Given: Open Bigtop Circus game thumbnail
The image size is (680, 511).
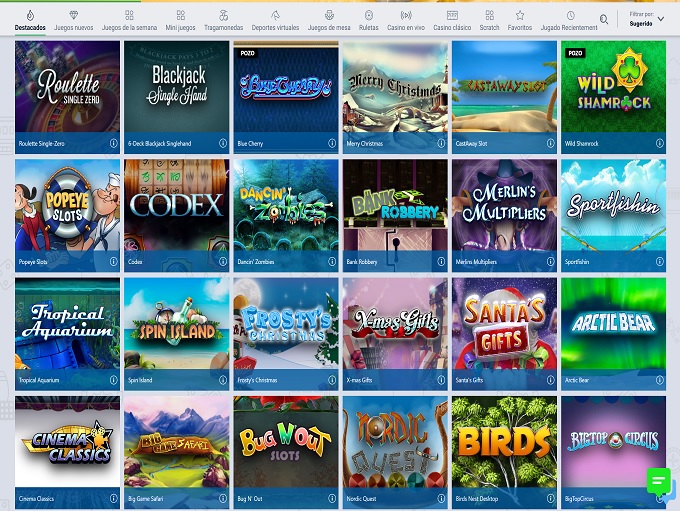Looking at the screenshot, I should click(x=613, y=442).
